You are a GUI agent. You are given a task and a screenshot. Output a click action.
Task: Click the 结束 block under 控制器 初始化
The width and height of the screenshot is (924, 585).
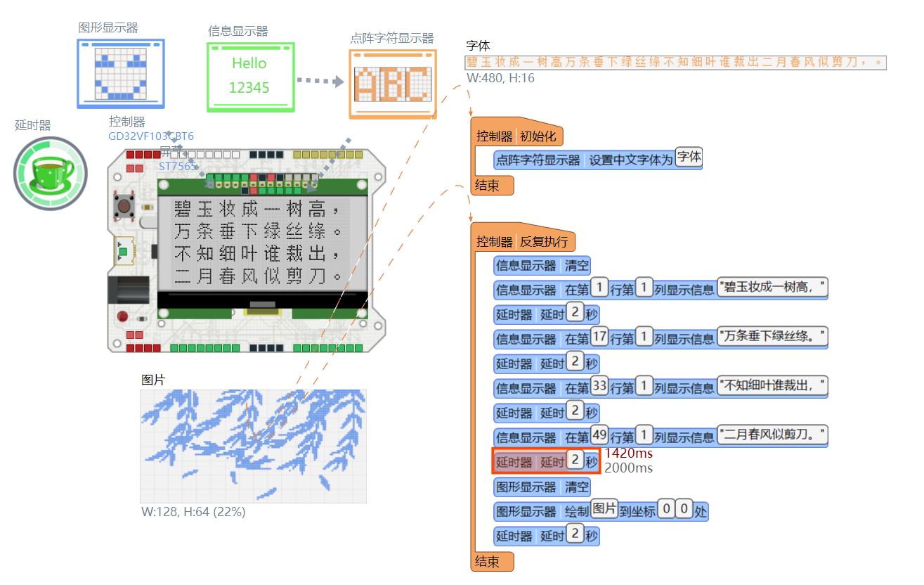[x=492, y=186]
